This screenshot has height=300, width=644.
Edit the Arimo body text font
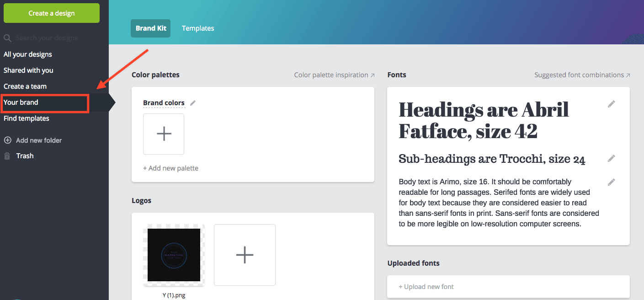click(611, 182)
